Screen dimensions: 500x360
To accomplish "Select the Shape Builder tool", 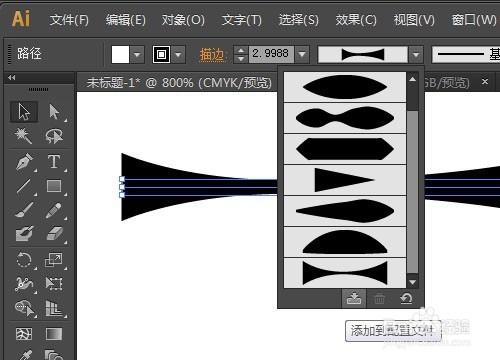I will click(x=24, y=308).
